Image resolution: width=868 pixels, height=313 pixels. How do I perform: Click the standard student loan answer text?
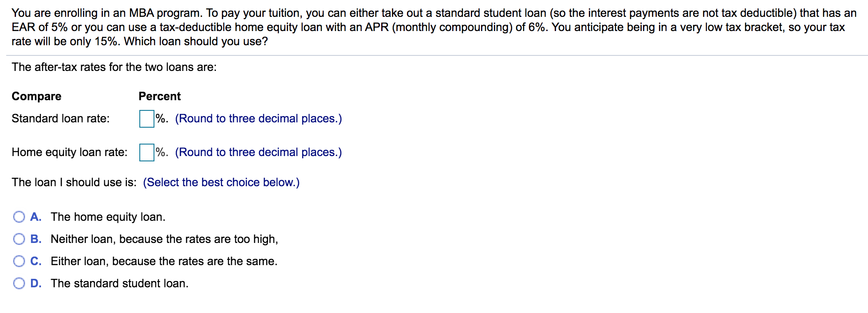click(x=120, y=283)
